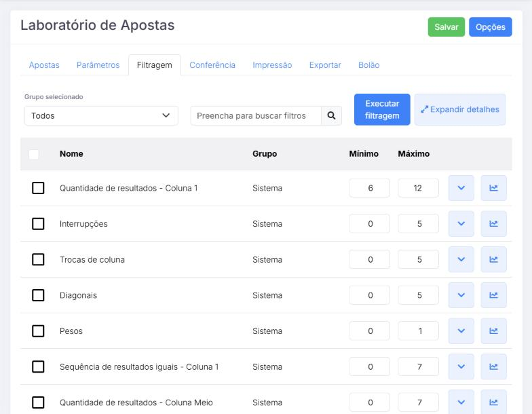The image size is (532, 414).
Task: Check Quantidade de resultados - Coluna 1 filter
Action: [x=38, y=188]
